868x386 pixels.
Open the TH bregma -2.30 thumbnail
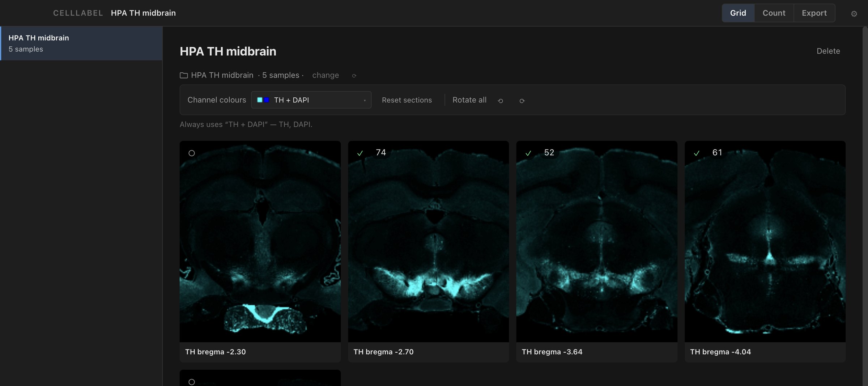click(260, 241)
